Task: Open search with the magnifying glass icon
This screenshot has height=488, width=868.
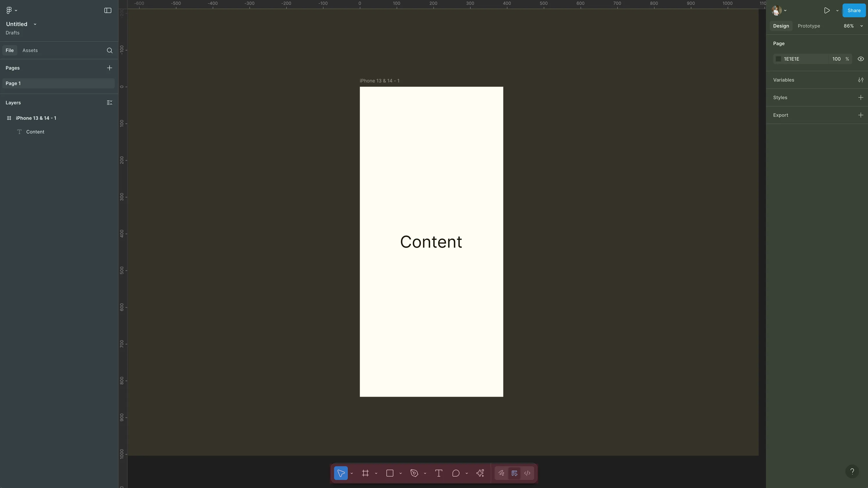Action: (x=110, y=51)
